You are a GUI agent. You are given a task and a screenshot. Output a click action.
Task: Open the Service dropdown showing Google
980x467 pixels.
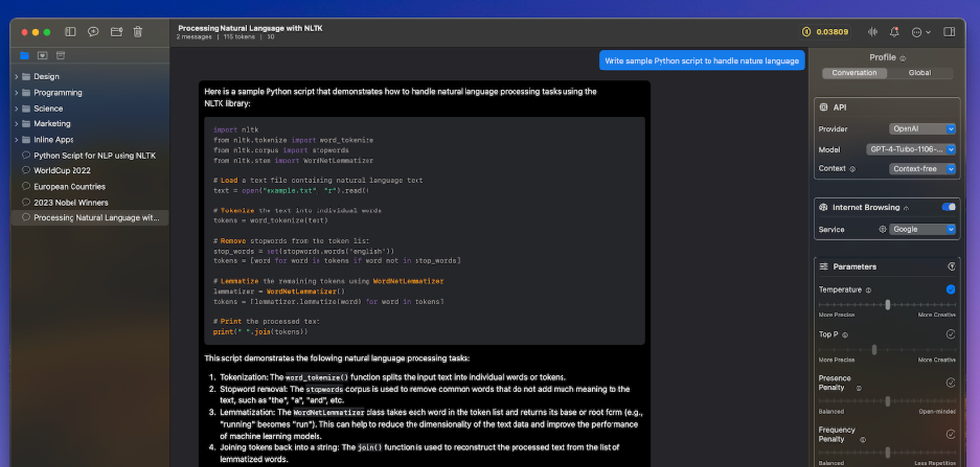922,229
